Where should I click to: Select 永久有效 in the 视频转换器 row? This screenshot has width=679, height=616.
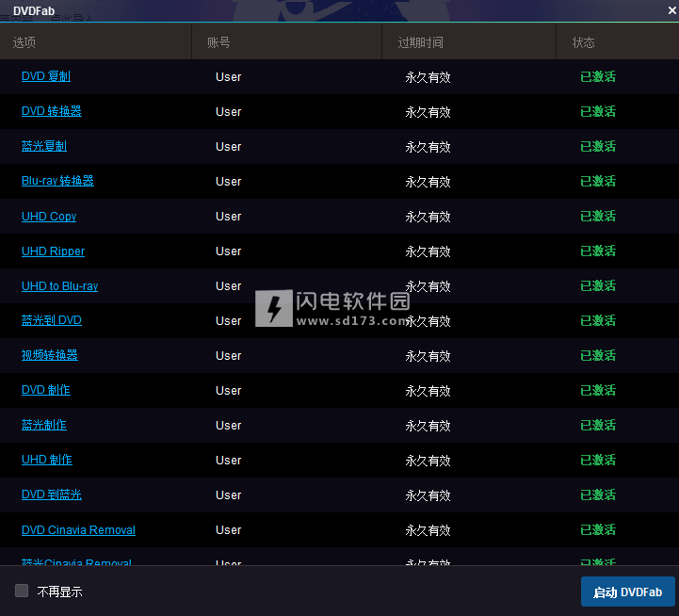(x=428, y=356)
